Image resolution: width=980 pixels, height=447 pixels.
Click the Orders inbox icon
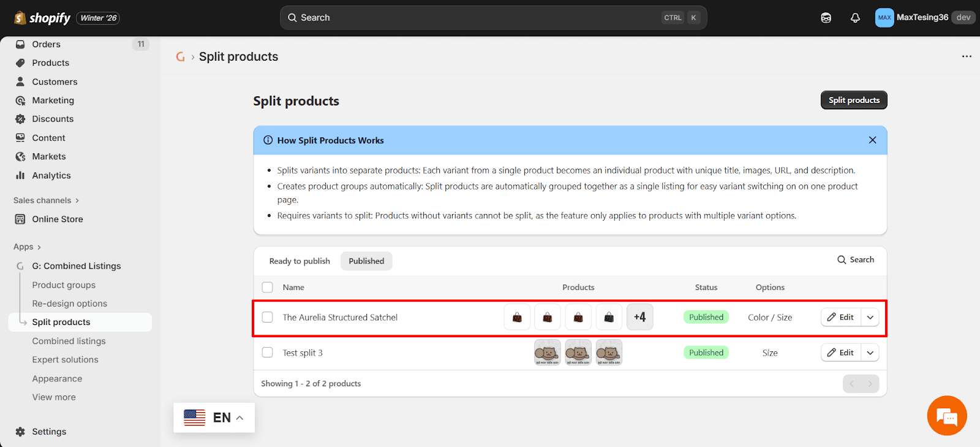pyautogui.click(x=20, y=44)
